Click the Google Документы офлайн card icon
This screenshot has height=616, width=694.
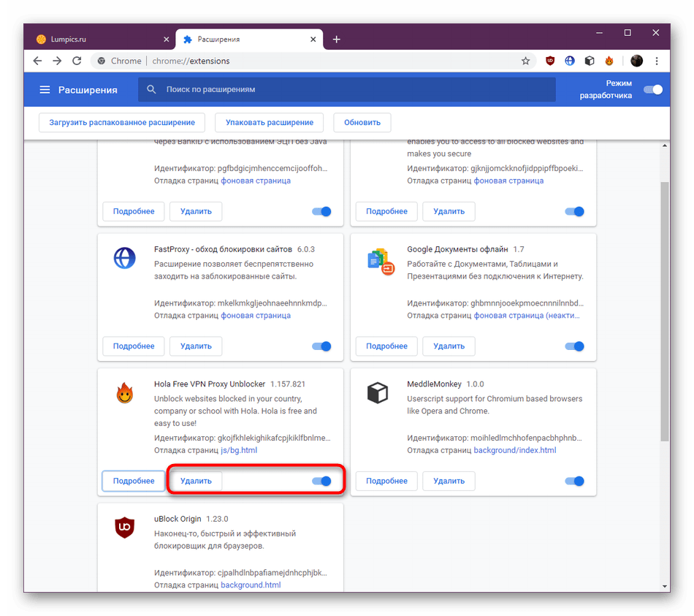coord(381,262)
